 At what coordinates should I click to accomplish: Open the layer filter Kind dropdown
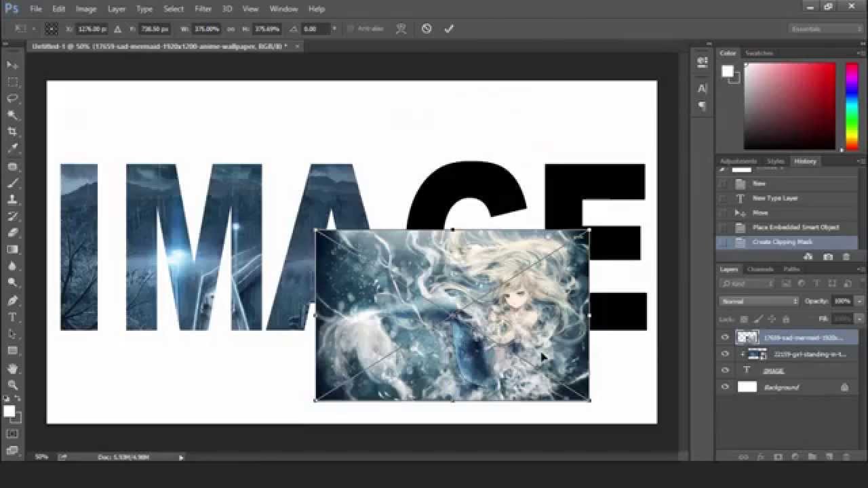click(x=747, y=283)
